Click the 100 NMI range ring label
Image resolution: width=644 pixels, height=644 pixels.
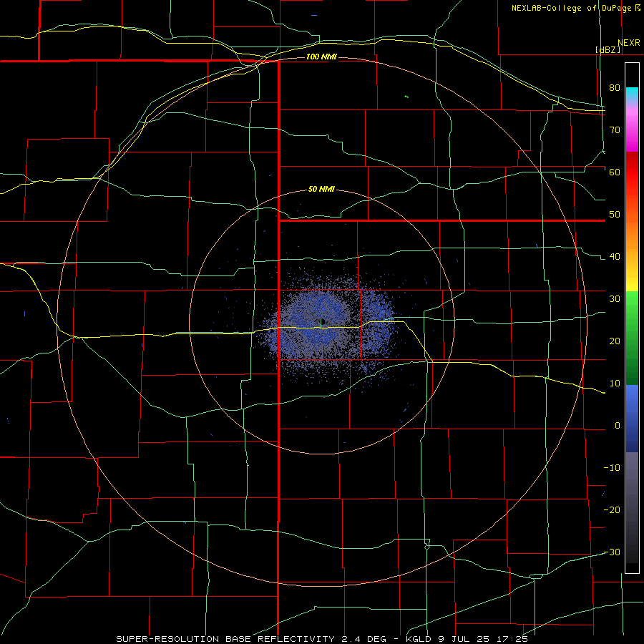321,57
